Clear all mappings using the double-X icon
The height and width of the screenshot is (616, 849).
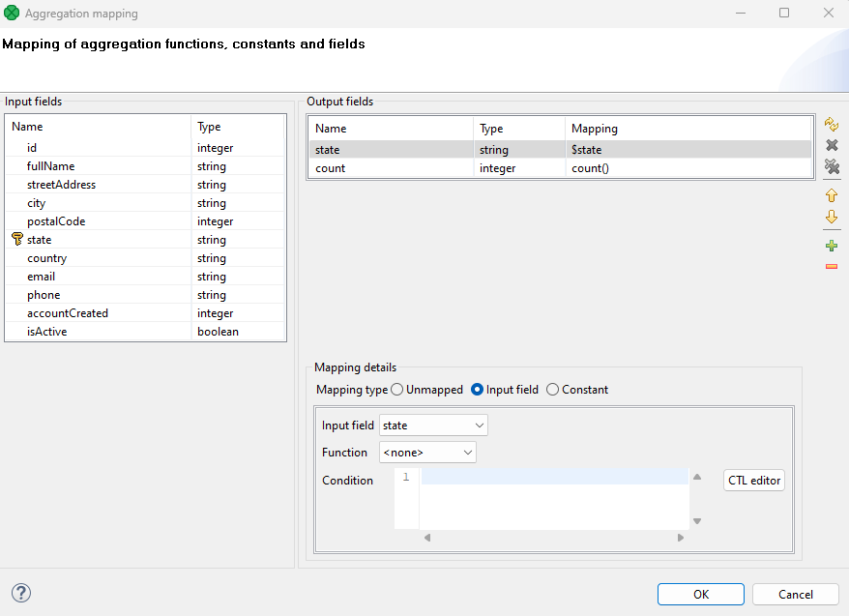(x=831, y=166)
